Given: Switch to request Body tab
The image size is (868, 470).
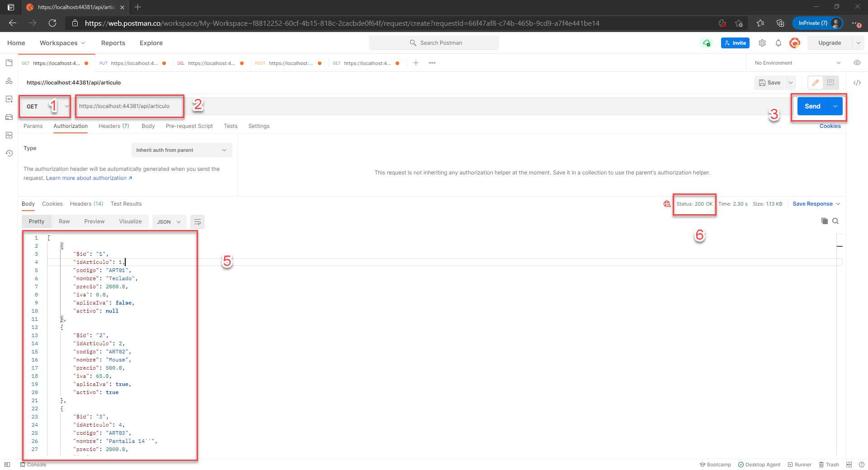Looking at the screenshot, I should pos(148,126).
